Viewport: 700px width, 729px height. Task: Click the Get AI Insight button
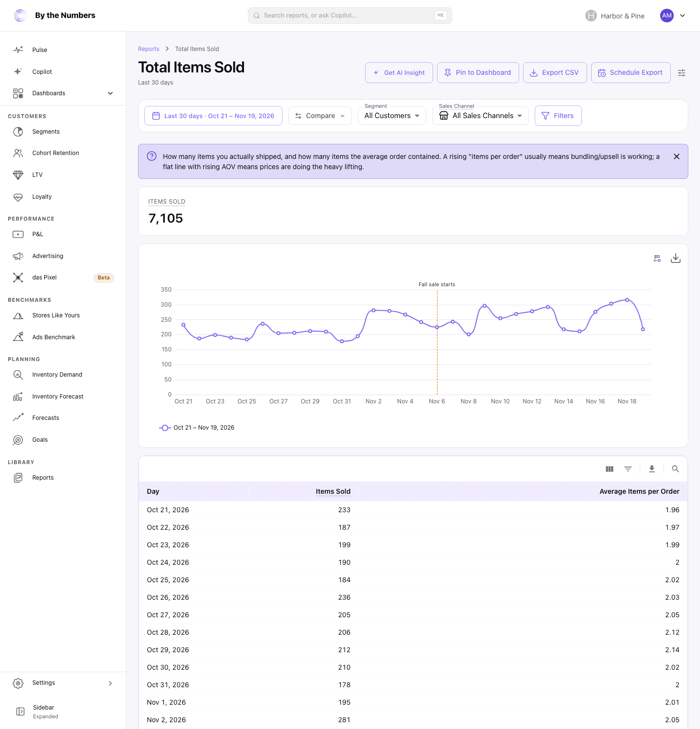[399, 72]
